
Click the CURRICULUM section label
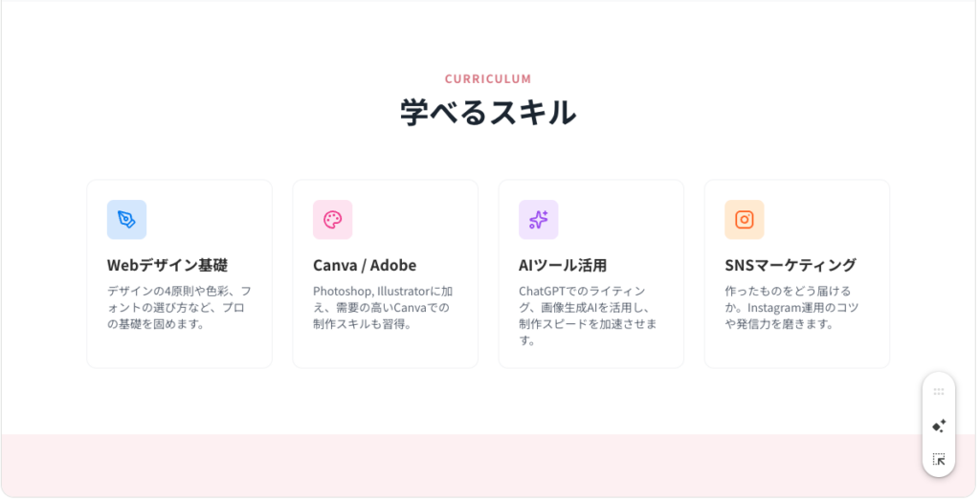pyautogui.click(x=488, y=79)
